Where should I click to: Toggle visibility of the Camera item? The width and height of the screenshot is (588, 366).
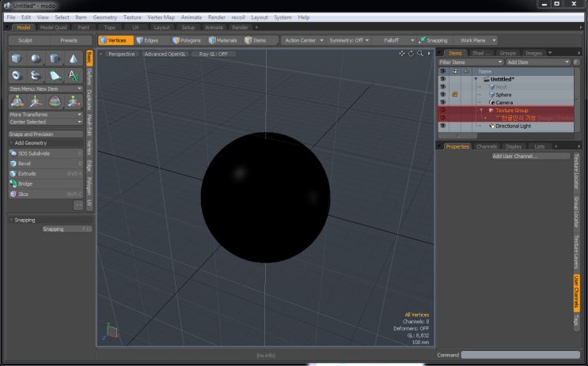pyautogui.click(x=443, y=102)
